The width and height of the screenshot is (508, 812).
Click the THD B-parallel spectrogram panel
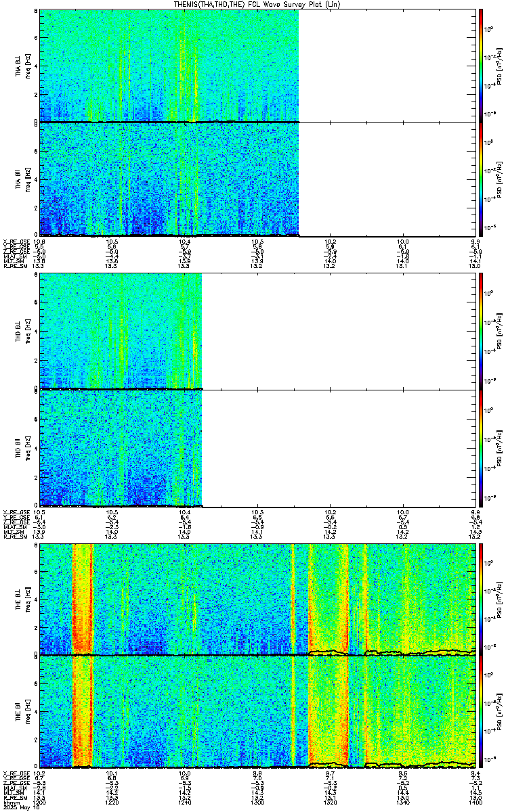(x=257, y=447)
